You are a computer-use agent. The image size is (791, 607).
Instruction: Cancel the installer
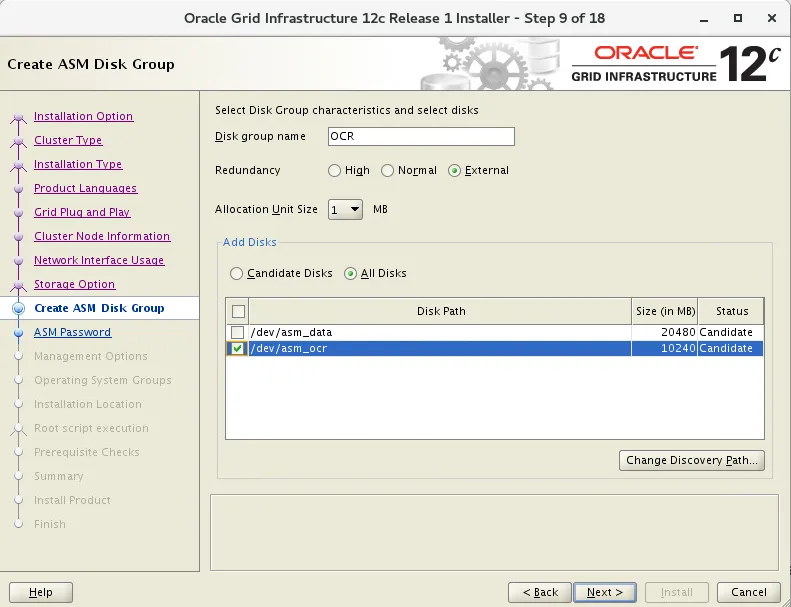[x=749, y=592]
